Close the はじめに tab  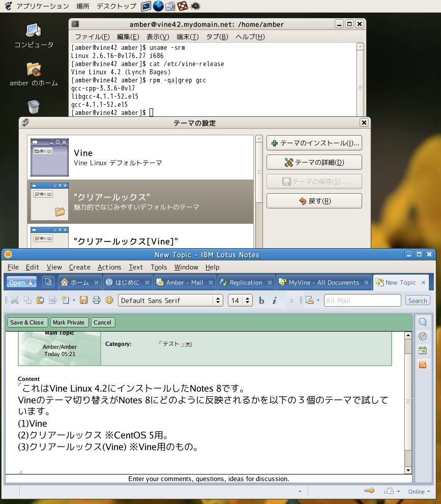coord(147,283)
